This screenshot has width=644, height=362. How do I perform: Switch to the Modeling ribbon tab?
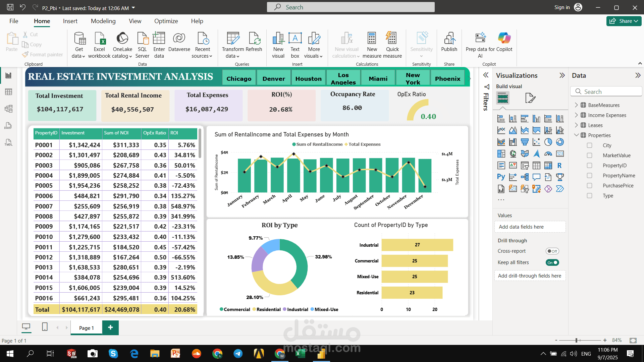103,21
